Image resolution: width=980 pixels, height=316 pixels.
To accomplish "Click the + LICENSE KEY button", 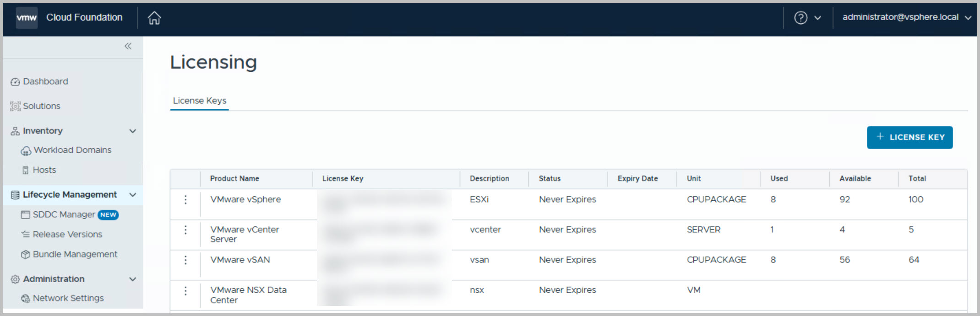I will [x=909, y=137].
